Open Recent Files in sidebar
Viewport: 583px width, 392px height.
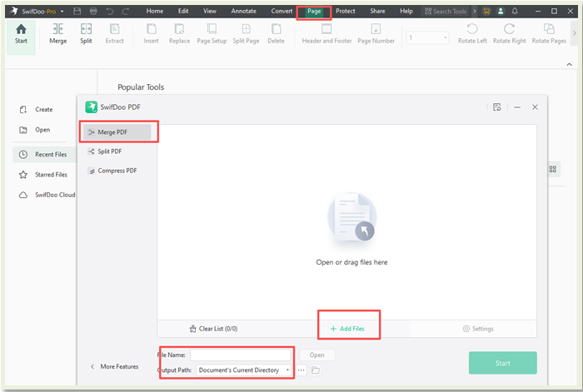[44, 154]
